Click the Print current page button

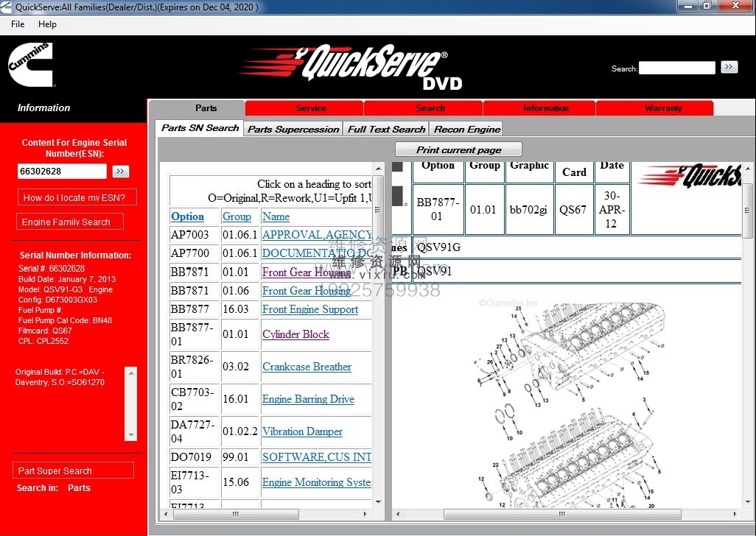tap(458, 149)
